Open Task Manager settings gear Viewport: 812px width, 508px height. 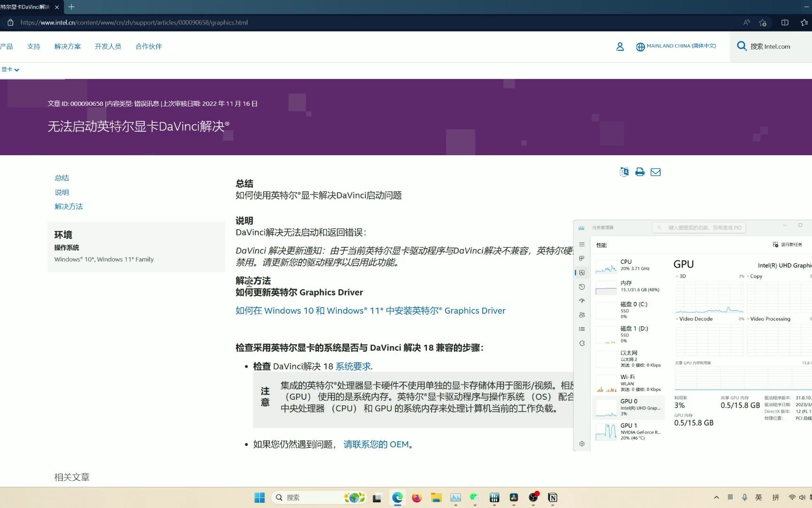pyautogui.click(x=582, y=444)
